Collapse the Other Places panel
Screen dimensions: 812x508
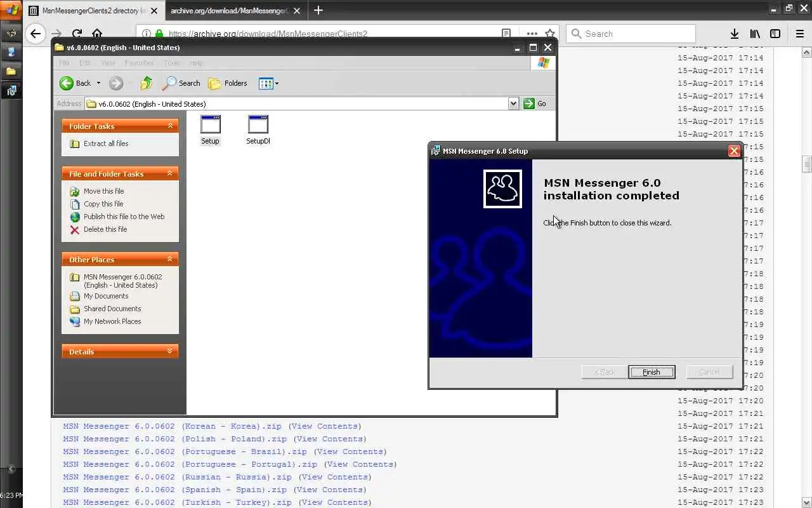170,260
